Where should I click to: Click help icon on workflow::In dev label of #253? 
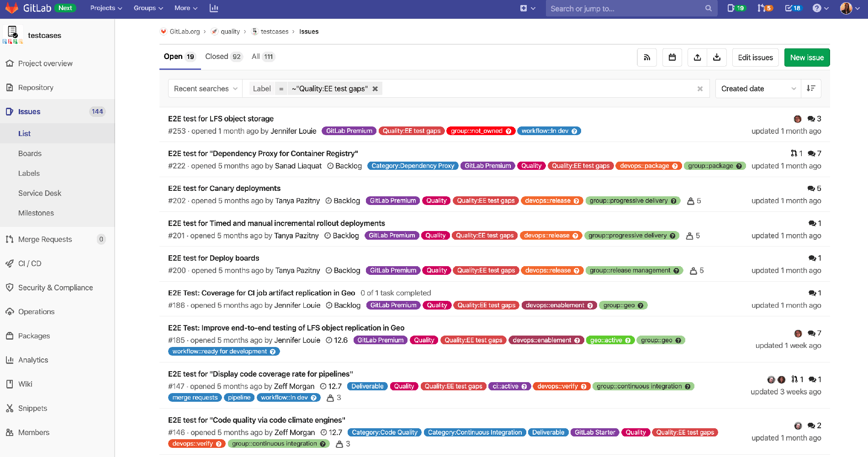click(574, 131)
